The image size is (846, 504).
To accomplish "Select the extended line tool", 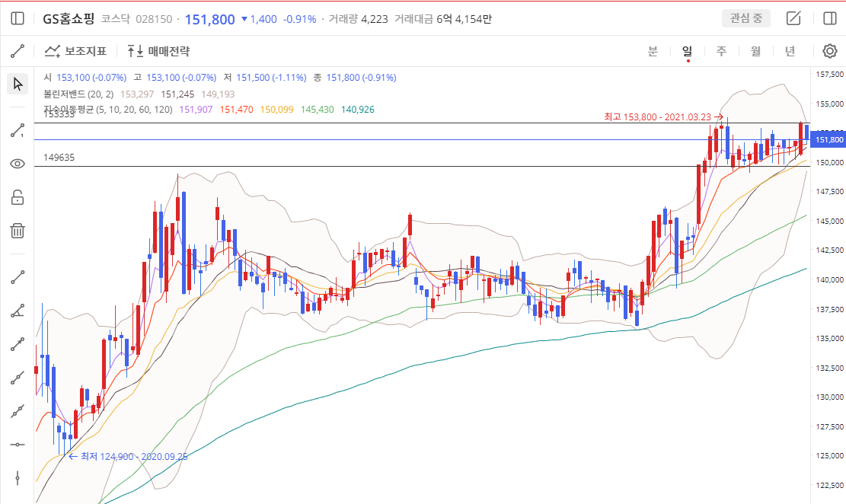I will click(x=18, y=378).
